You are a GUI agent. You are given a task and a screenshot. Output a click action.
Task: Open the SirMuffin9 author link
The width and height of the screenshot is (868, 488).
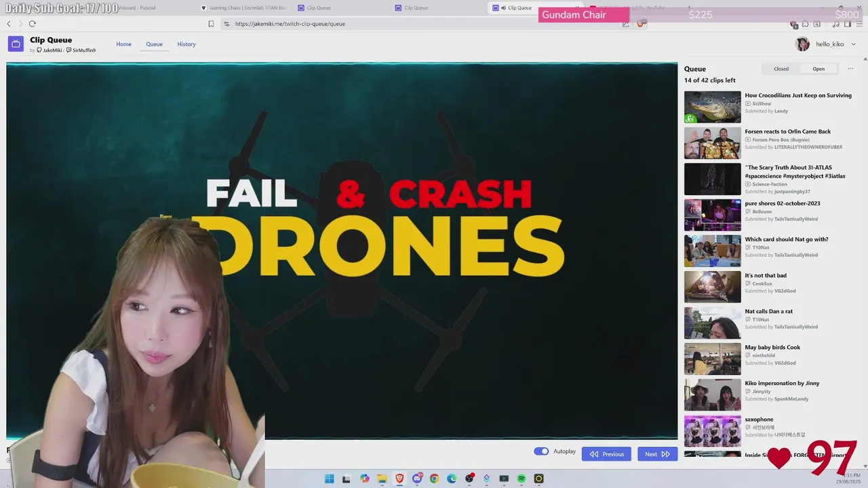pos(81,50)
